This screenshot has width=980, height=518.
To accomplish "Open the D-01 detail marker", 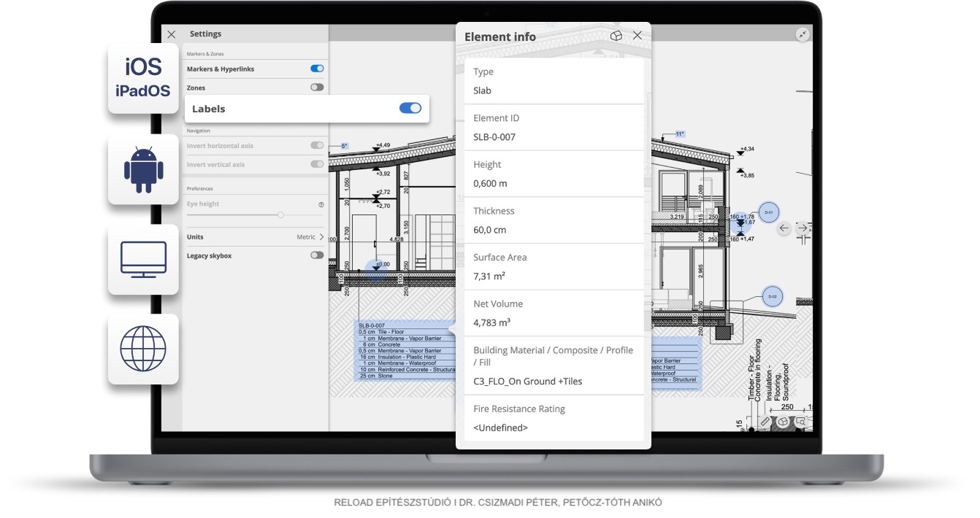I will [x=768, y=212].
